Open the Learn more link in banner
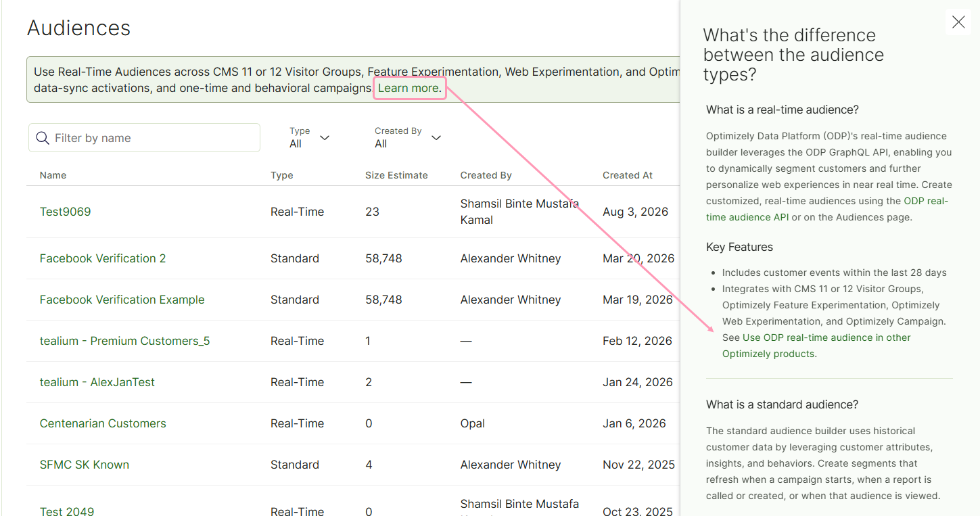Screen dimensions: 980x516 pos(409,88)
